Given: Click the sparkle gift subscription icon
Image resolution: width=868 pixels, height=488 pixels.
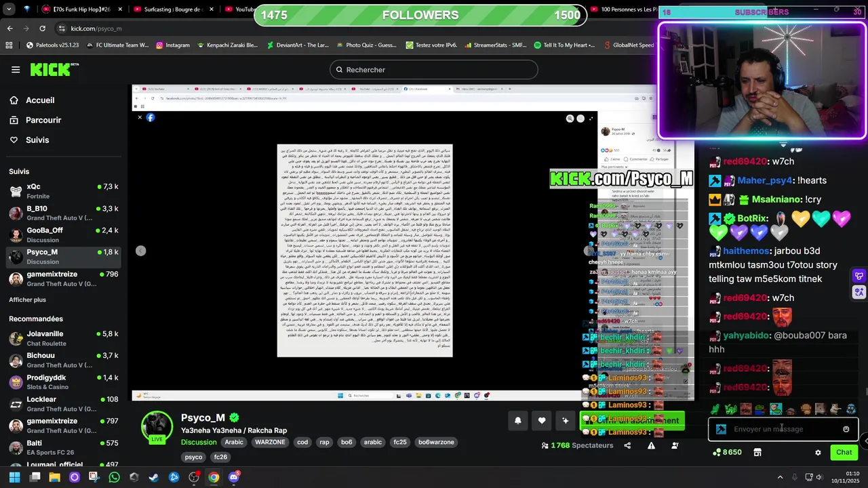Looking at the screenshot, I should pos(566,421).
